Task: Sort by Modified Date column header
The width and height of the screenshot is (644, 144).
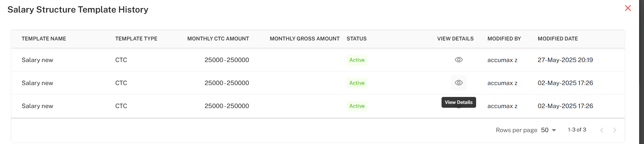Action: point(557,39)
